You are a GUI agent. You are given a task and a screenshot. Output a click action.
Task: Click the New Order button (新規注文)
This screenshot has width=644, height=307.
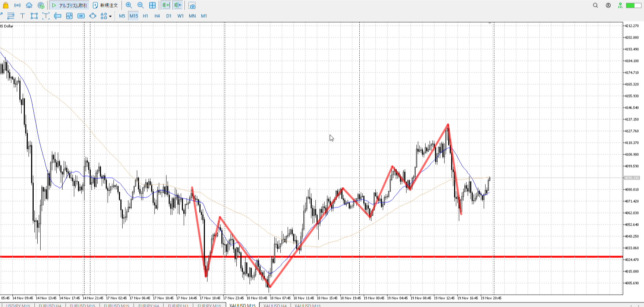tap(105, 5)
